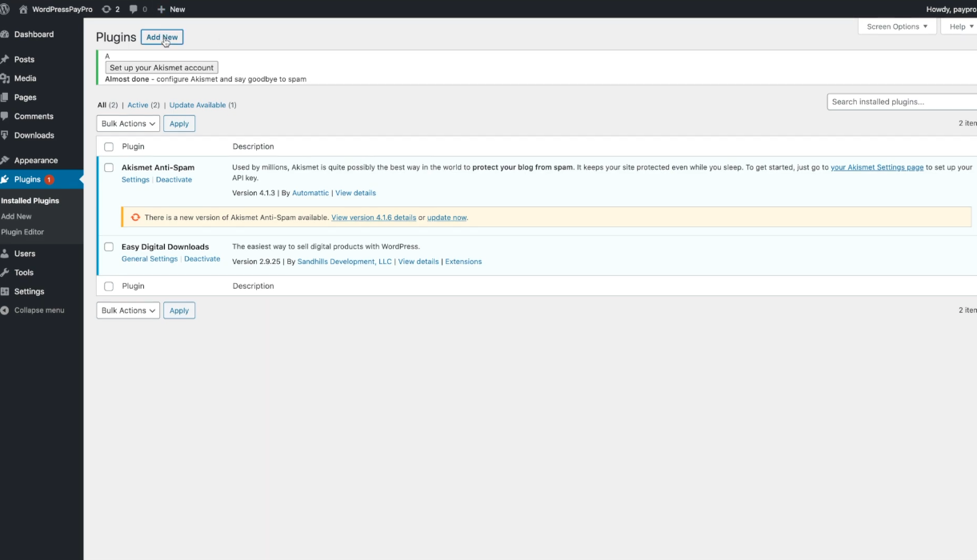Click the Collapse menu arrow icon
This screenshot has height=560, width=977.
[x=5, y=310]
